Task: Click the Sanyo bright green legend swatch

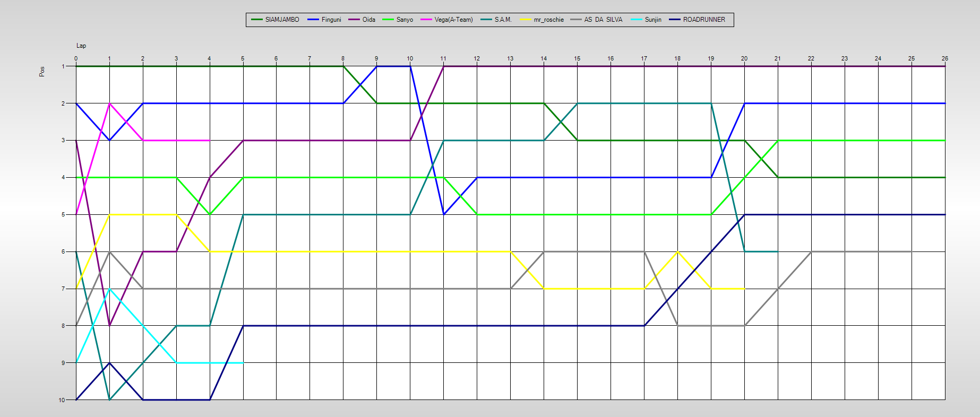Action: tap(387, 20)
